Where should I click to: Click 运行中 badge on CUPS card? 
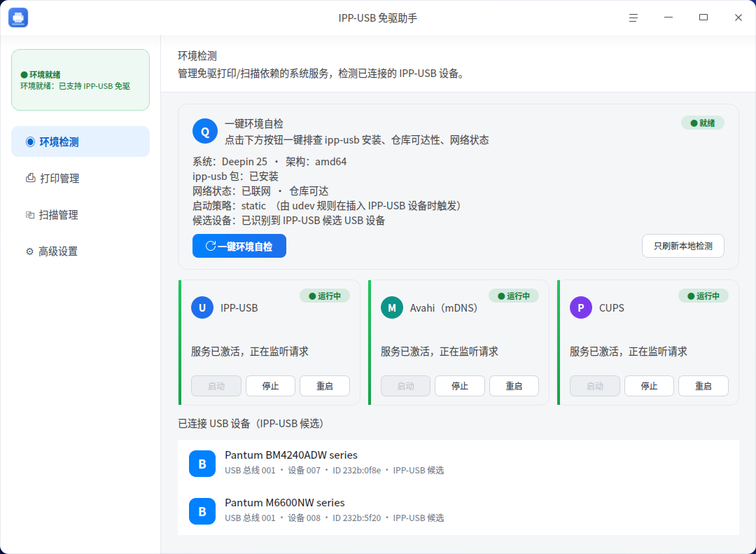[x=703, y=296]
